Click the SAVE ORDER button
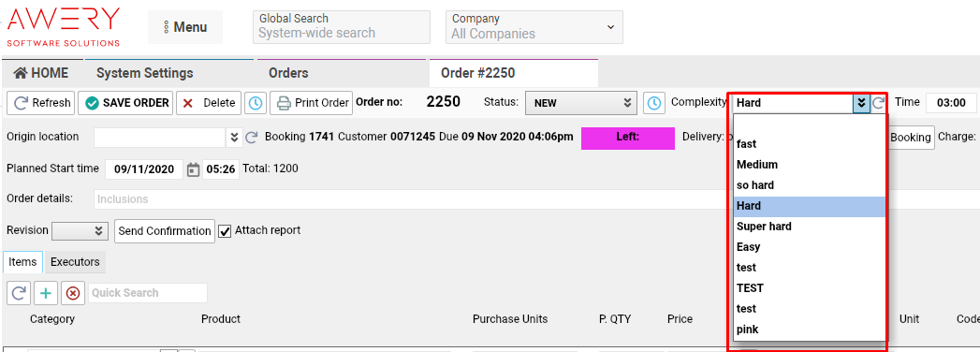 [125, 103]
